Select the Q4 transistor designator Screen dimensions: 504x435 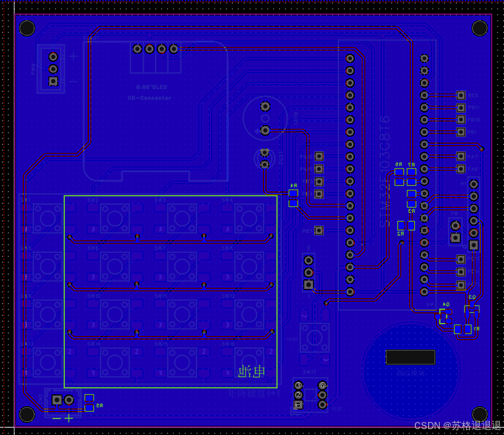(x=446, y=304)
